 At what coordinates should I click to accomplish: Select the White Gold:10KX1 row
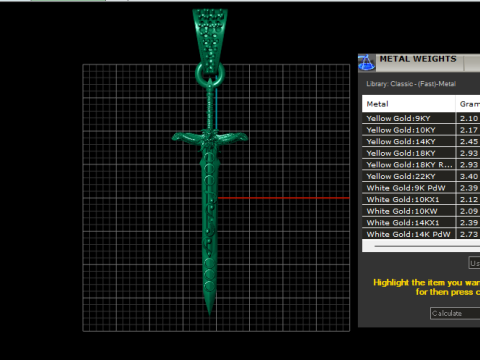[x=421, y=200]
